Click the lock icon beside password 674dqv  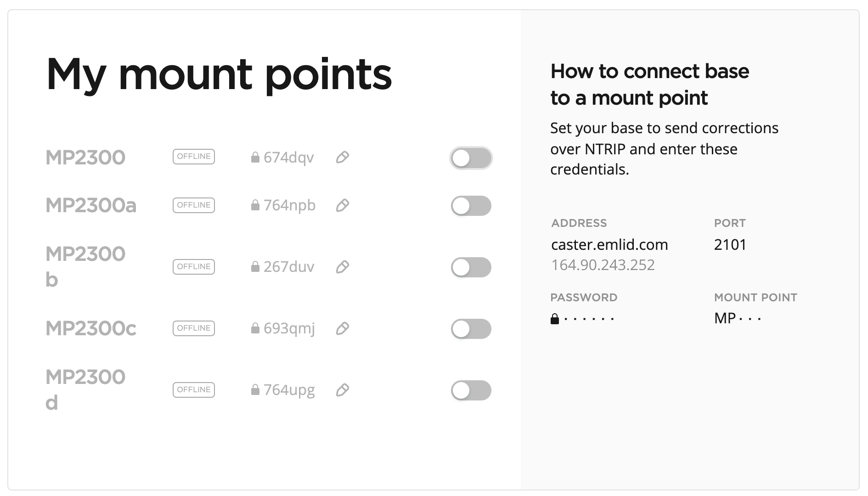[255, 157]
